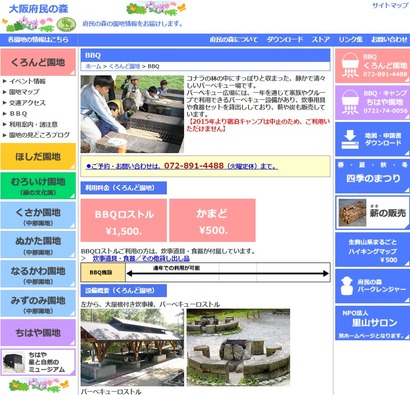Click the BBQ施設 label in availability chart
This screenshot has height=395, width=410.
point(103,272)
